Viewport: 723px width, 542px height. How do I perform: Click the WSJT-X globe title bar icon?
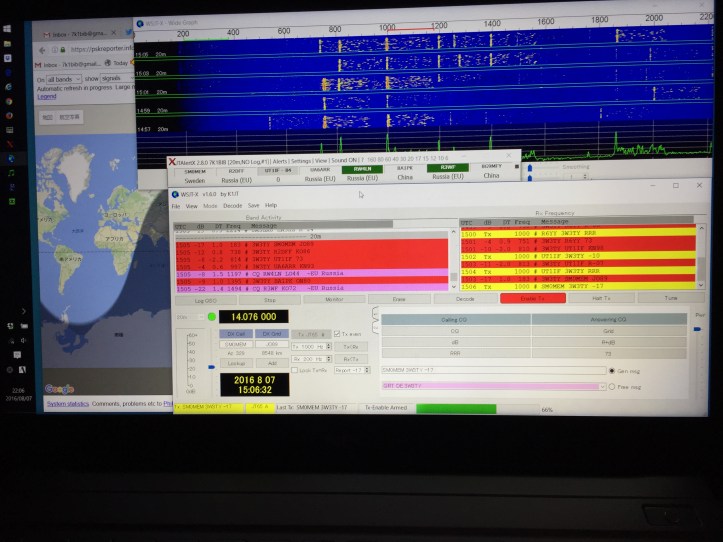176,194
